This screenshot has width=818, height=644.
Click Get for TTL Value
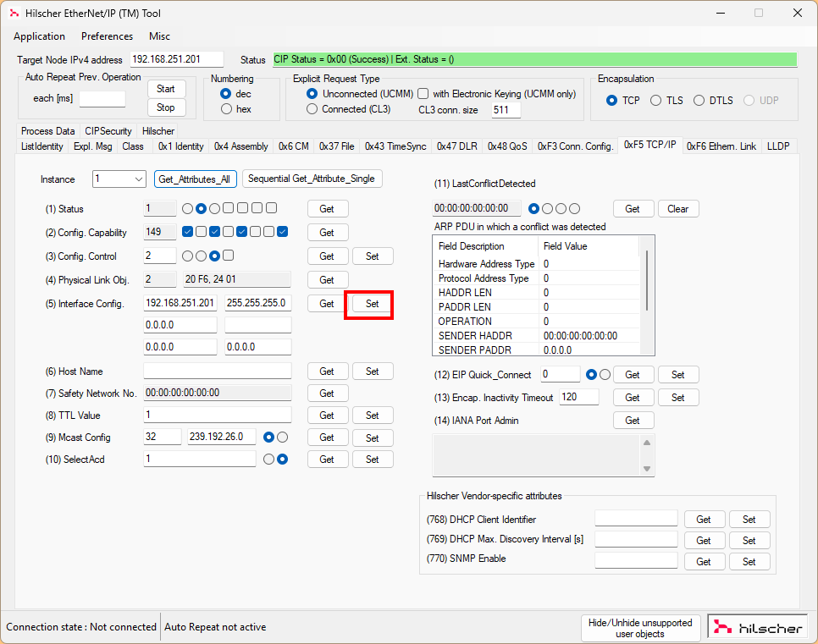327,415
